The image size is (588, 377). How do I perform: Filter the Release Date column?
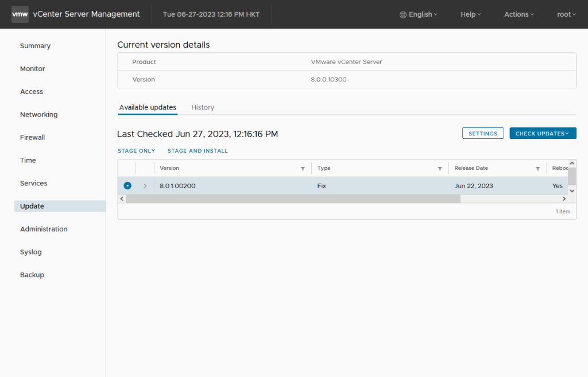[x=537, y=169]
